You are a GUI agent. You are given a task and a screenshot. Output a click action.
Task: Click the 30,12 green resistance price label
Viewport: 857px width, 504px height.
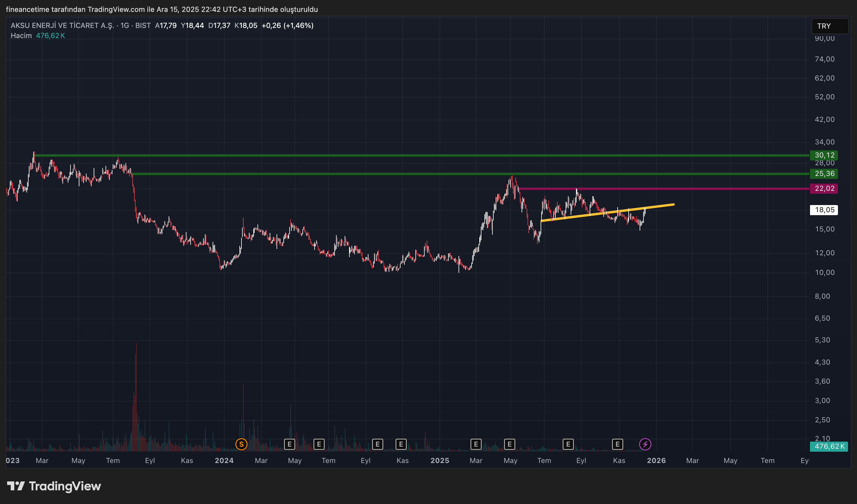click(824, 155)
